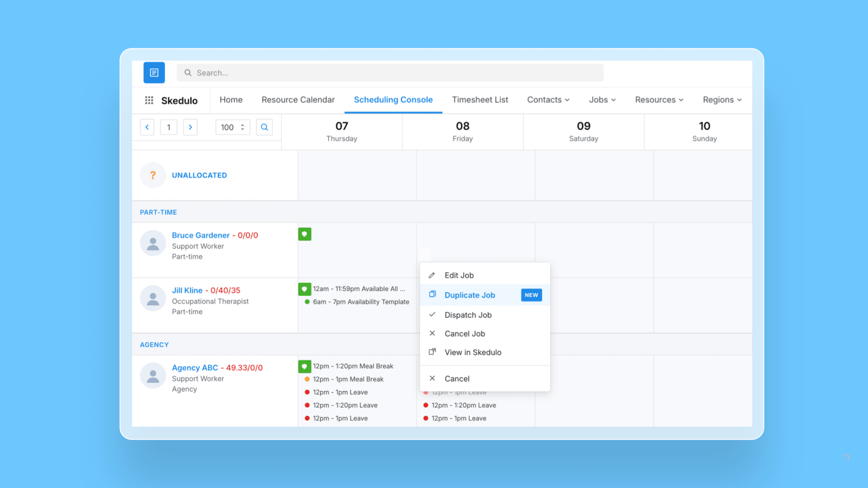Open the app launcher grid icon

149,100
